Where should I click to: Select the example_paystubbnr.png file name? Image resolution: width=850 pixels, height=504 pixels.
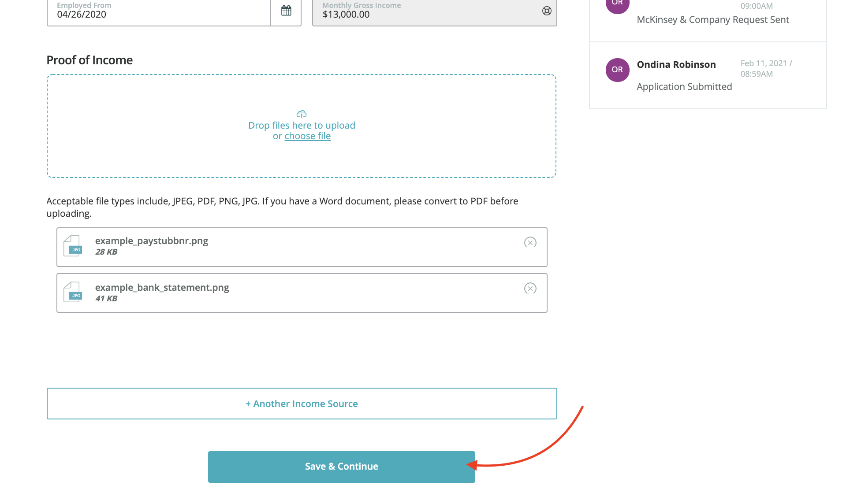click(152, 241)
